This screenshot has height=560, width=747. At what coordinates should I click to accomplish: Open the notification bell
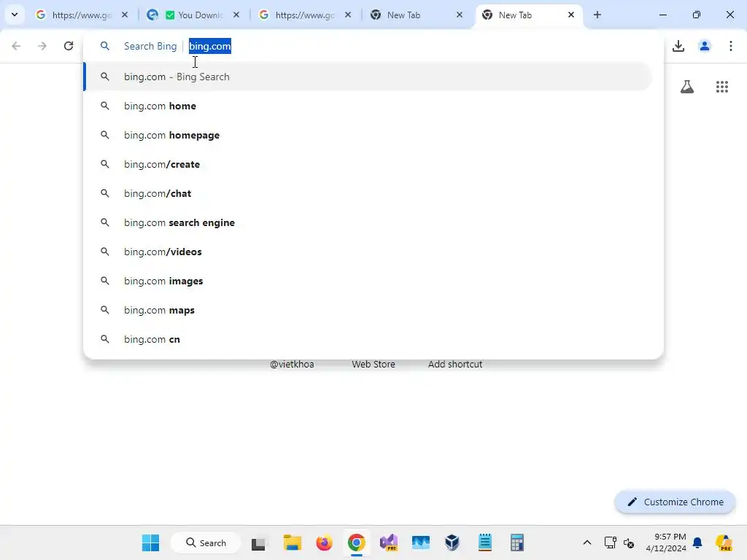click(697, 542)
